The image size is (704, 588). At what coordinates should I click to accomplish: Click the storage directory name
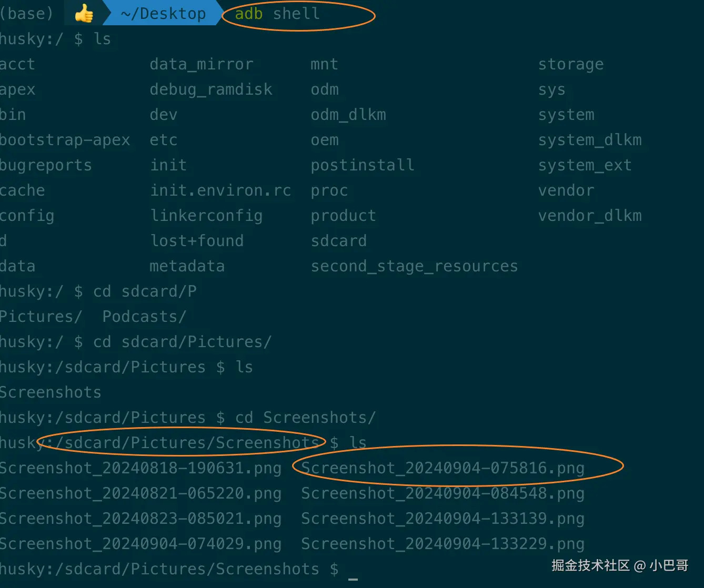click(571, 65)
